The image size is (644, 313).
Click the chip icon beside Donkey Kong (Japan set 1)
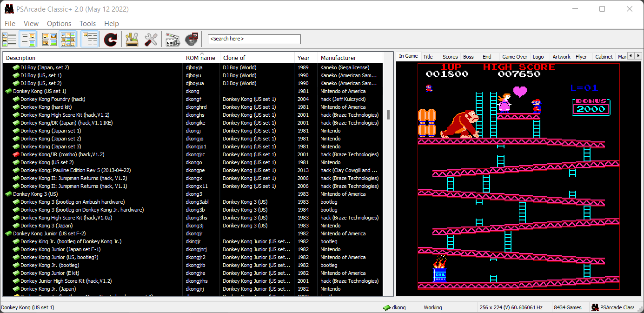tap(16, 131)
